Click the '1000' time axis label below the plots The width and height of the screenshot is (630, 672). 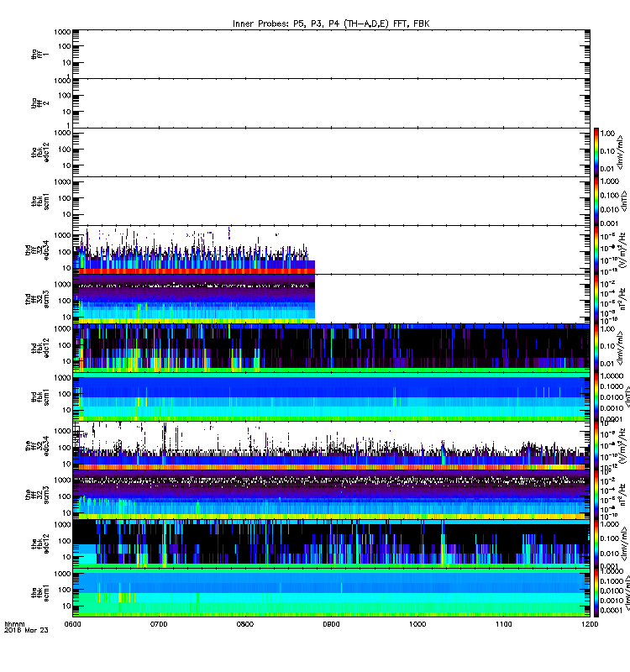point(417,624)
